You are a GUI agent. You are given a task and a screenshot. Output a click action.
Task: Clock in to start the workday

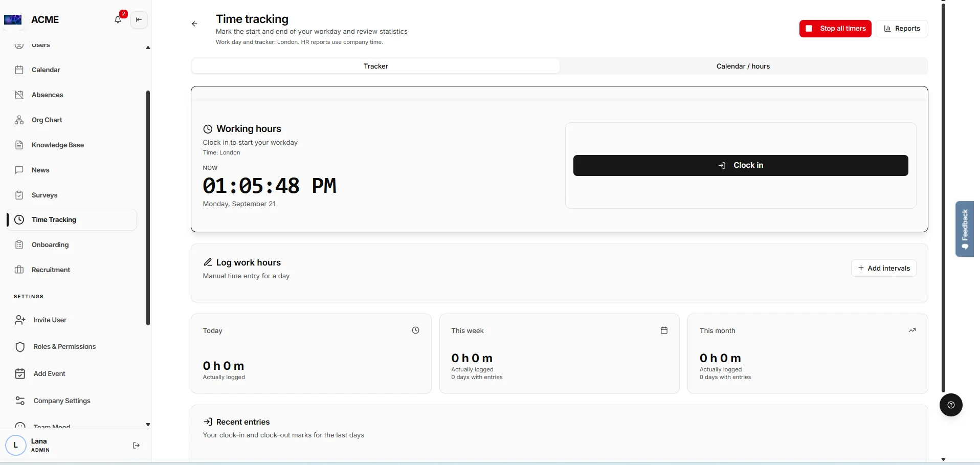pyautogui.click(x=741, y=165)
